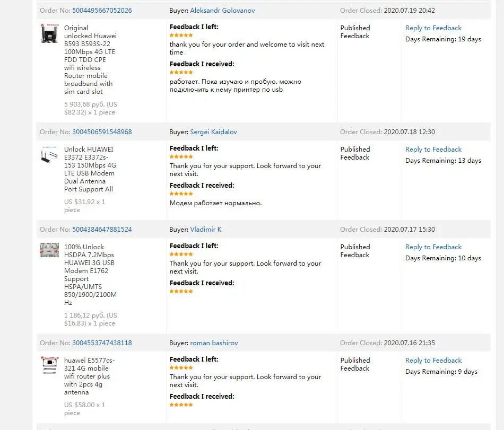View buyer roman bashirov's profile
Screen dimensions: 504x430
click(x=214, y=343)
